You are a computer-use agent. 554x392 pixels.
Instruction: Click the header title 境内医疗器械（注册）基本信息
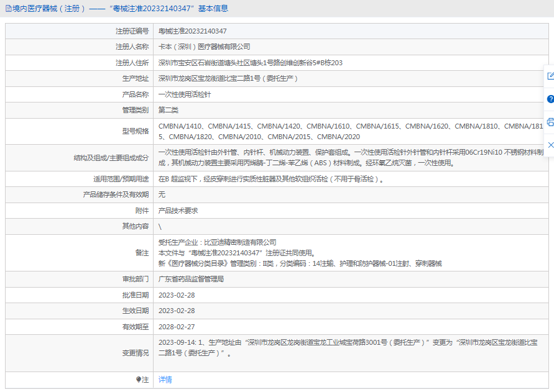(x=120, y=9)
